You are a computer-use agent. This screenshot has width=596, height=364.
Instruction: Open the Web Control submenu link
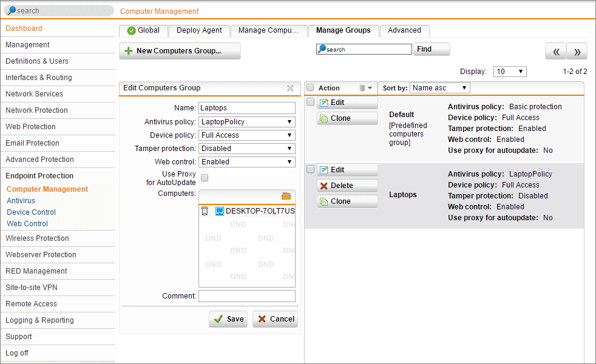(27, 223)
